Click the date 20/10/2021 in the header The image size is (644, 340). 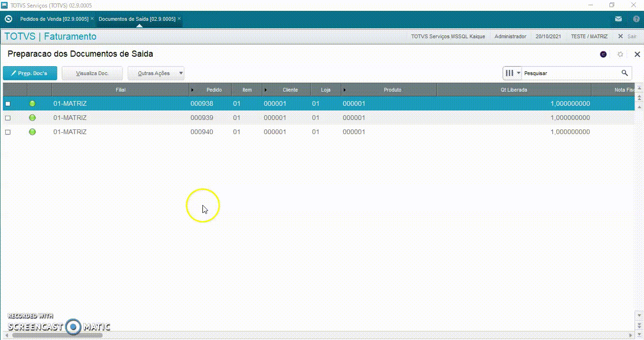548,36
